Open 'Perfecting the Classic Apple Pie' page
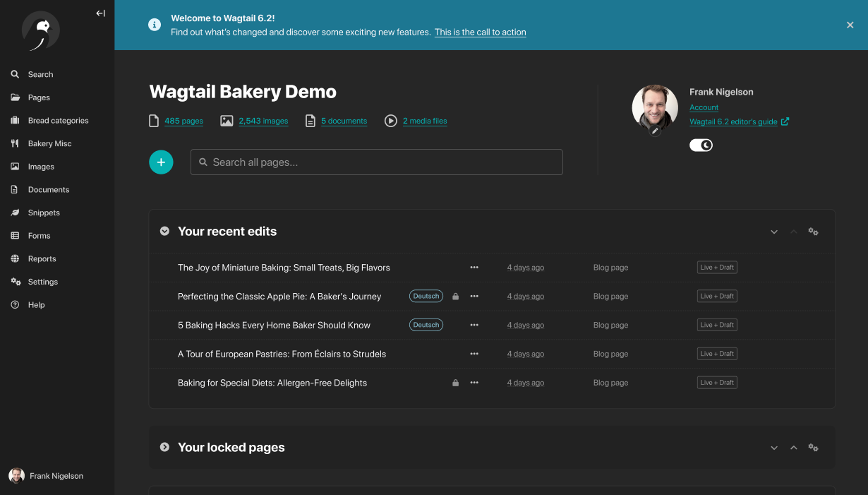868x495 pixels. (279, 297)
